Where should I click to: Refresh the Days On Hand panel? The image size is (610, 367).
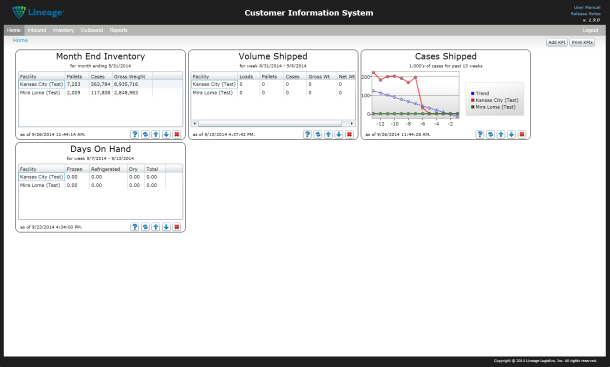pos(145,227)
